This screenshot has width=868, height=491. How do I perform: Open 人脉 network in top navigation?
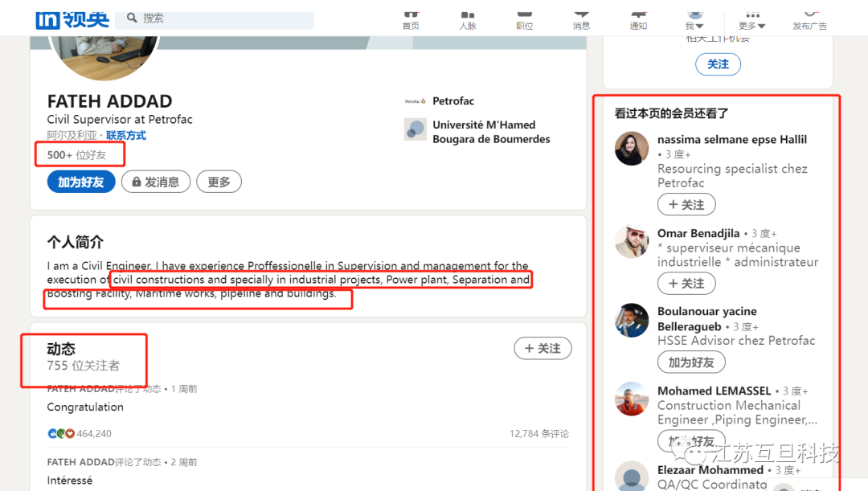467,19
